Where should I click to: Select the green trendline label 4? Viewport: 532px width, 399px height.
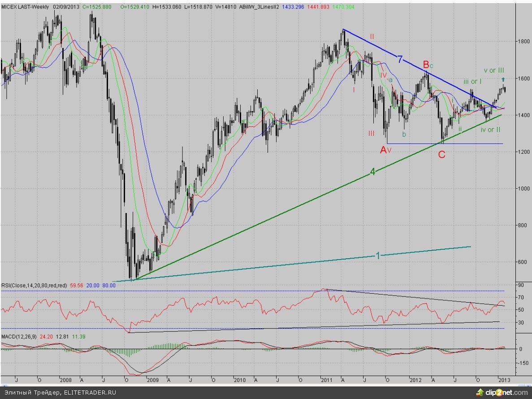coord(372,171)
